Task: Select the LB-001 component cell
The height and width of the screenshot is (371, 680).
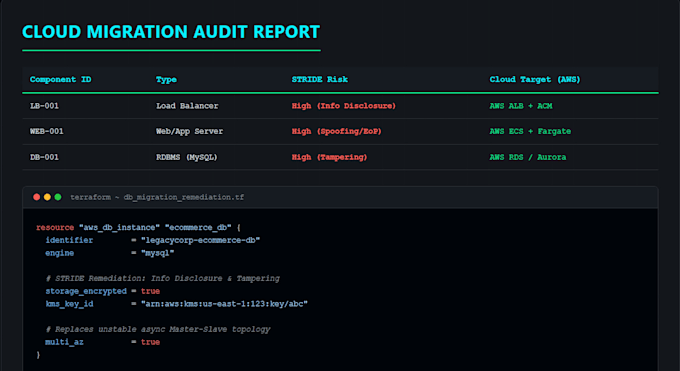Action: coord(44,106)
